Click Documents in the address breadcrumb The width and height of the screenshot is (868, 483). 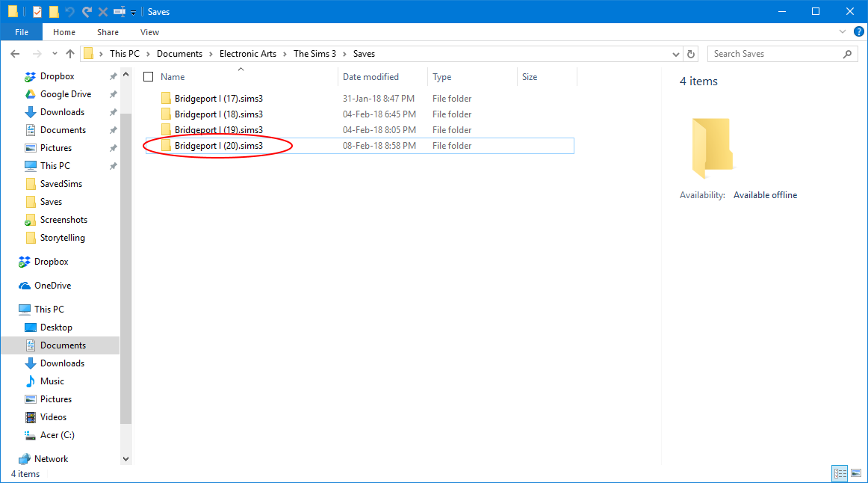(x=179, y=54)
